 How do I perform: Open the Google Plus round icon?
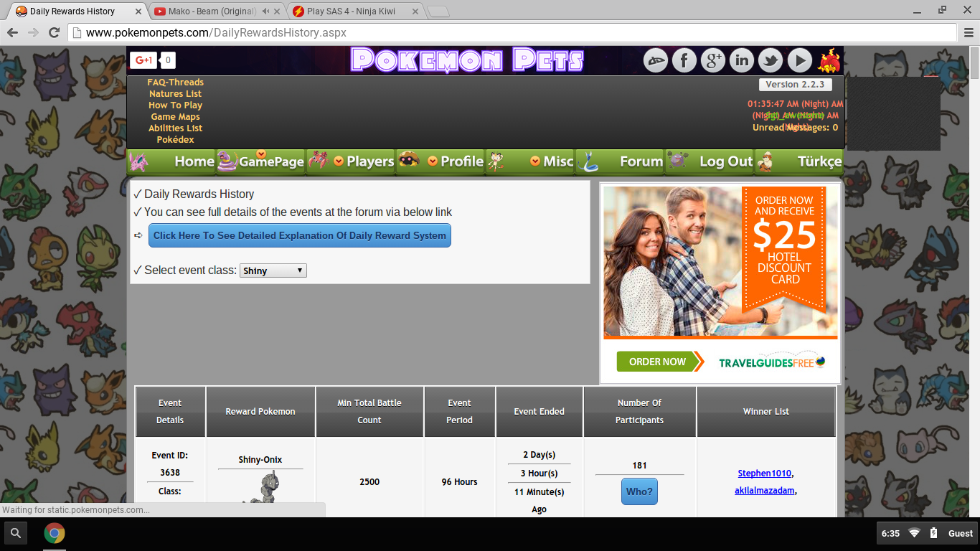point(712,61)
